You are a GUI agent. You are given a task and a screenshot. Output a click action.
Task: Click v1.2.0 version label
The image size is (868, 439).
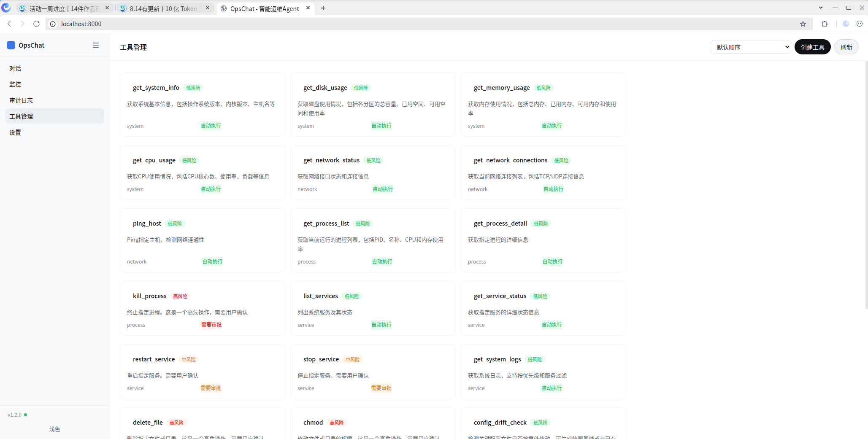pyautogui.click(x=14, y=415)
